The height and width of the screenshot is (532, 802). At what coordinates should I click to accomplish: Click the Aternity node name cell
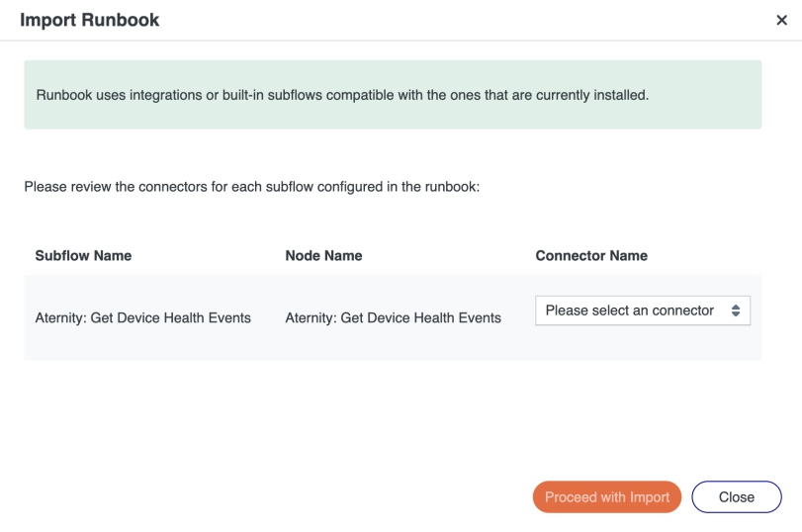(x=394, y=317)
